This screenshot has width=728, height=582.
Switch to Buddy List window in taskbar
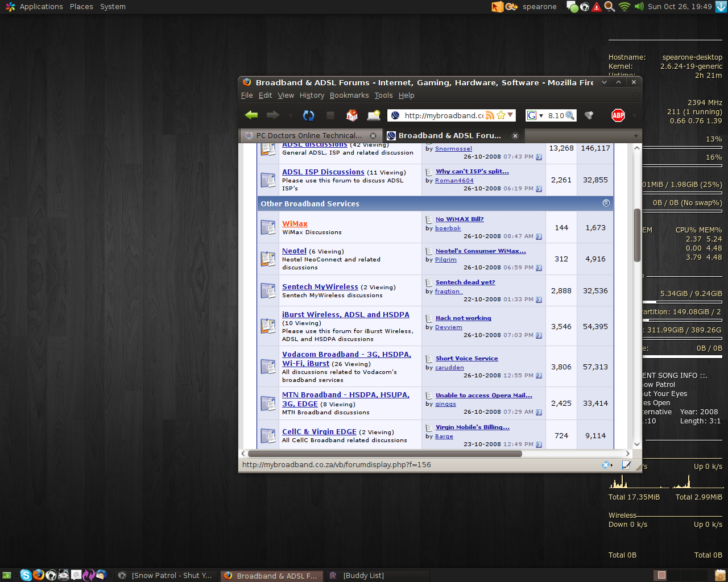click(363, 576)
